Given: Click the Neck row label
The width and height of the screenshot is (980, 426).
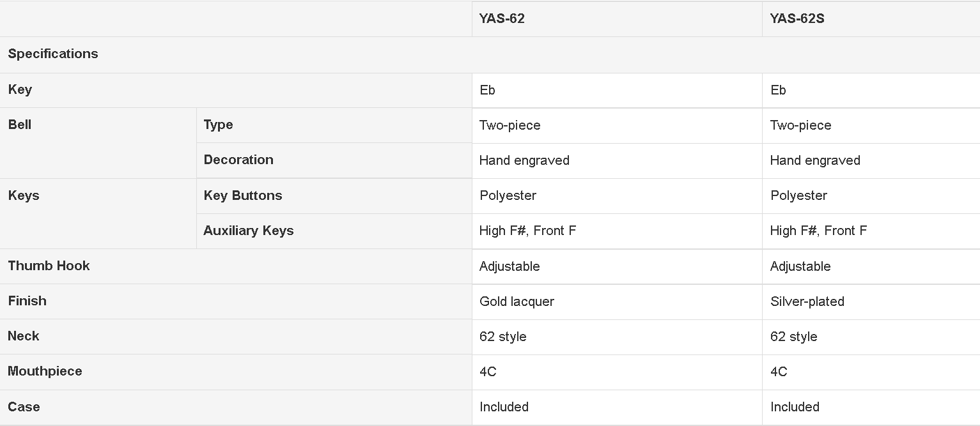Looking at the screenshot, I should [24, 336].
